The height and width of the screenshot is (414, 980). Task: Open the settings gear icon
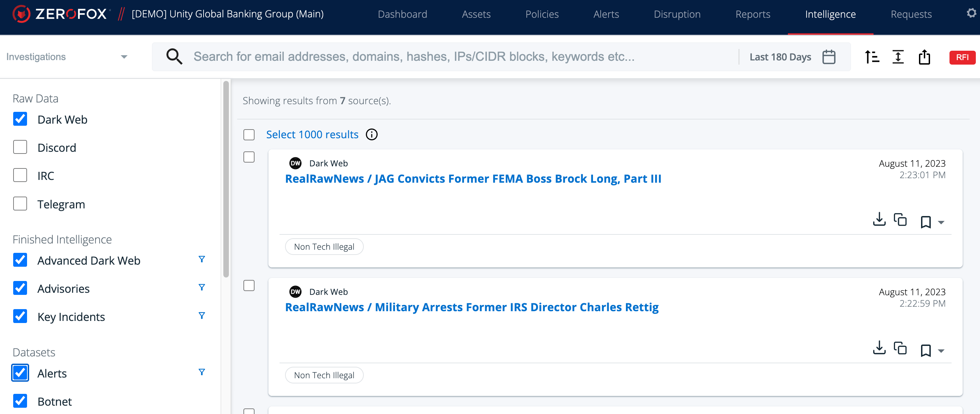tap(971, 13)
